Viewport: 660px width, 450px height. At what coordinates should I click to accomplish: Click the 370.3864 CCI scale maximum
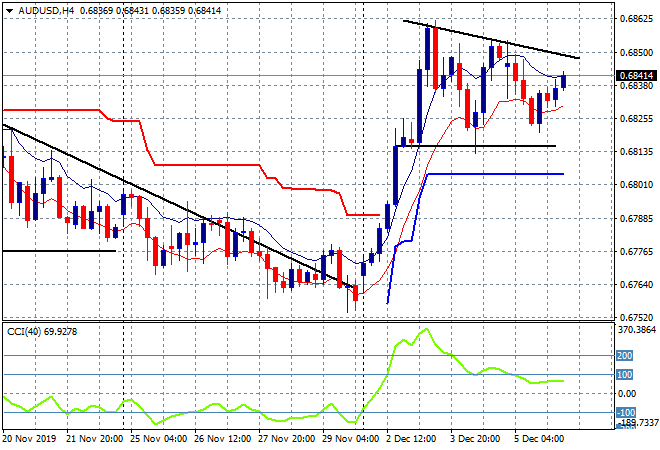[x=637, y=330]
